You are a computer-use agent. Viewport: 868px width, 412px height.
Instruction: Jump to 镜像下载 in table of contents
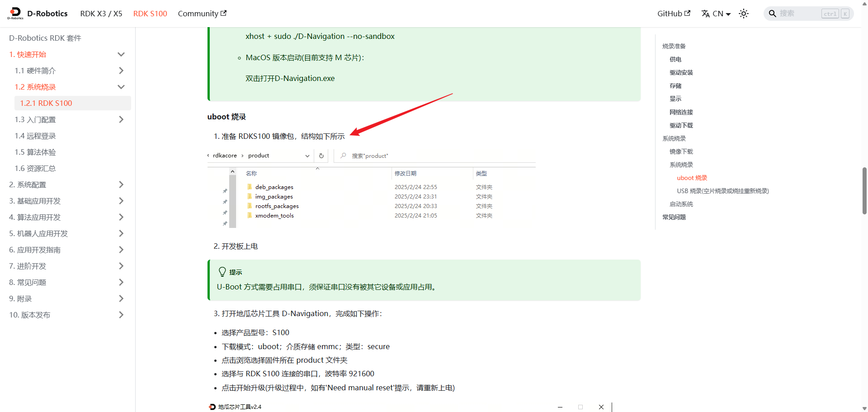(x=681, y=152)
